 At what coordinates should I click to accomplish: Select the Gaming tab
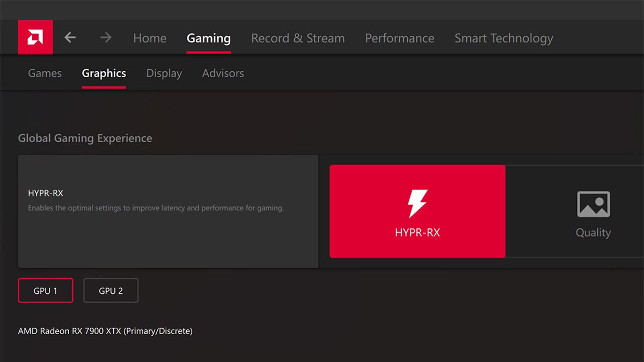pyautogui.click(x=209, y=39)
